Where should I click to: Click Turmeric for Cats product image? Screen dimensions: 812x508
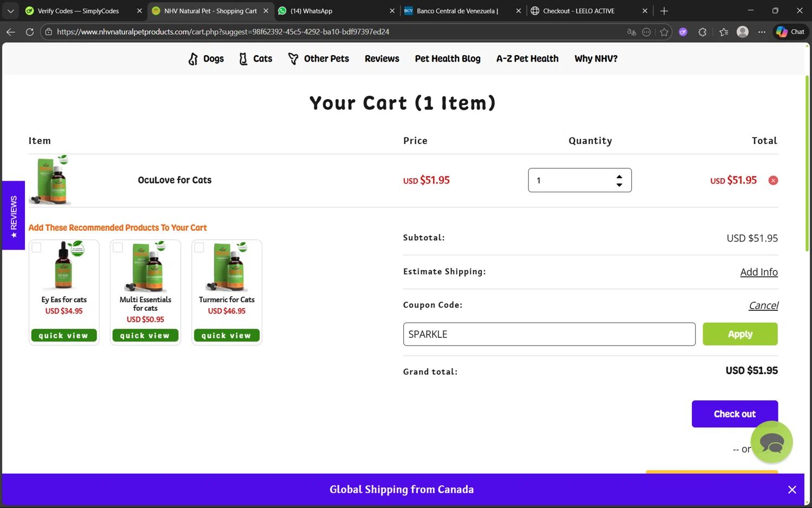(x=227, y=267)
